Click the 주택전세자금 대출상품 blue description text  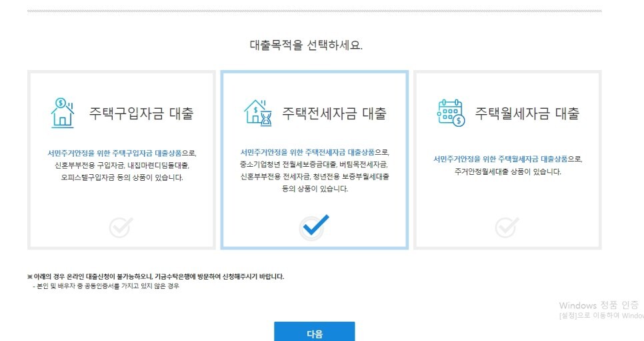pos(307,152)
